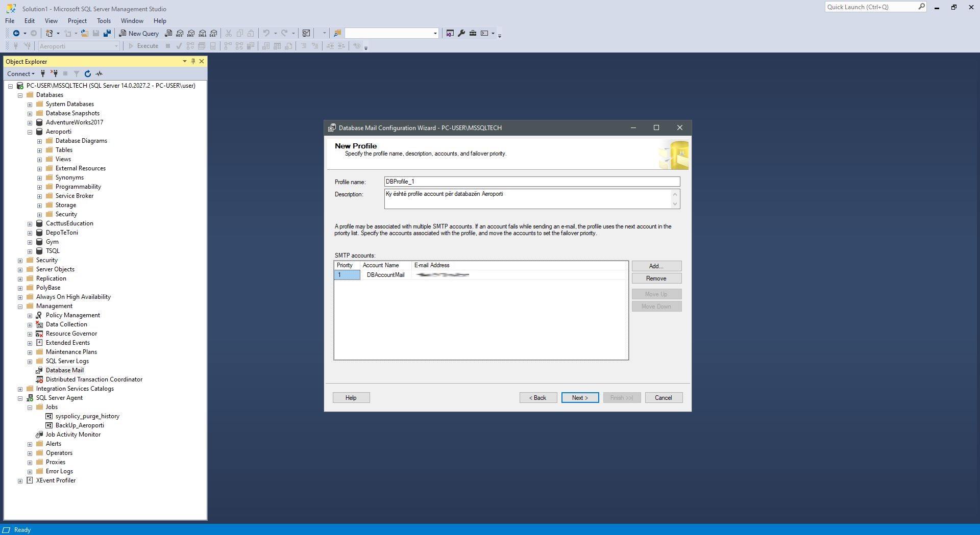980x535 pixels.
Task: Open the Window menu
Action: click(x=132, y=21)
